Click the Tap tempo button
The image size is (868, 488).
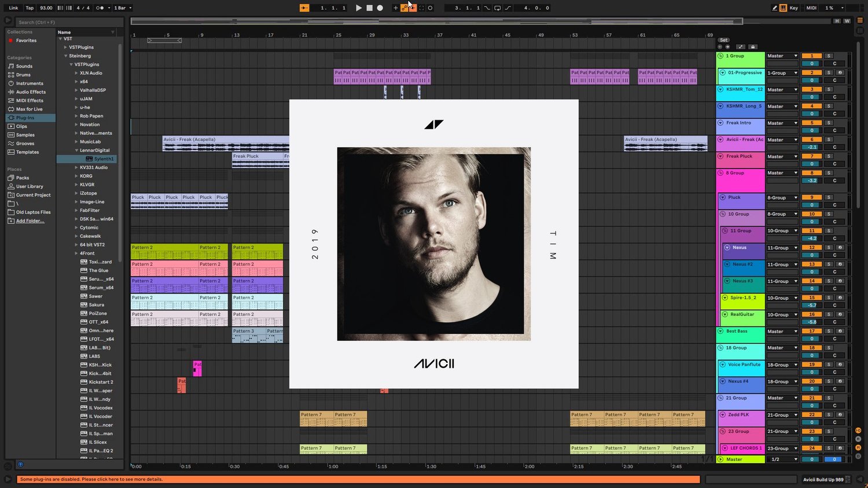(x=30, y=8)
